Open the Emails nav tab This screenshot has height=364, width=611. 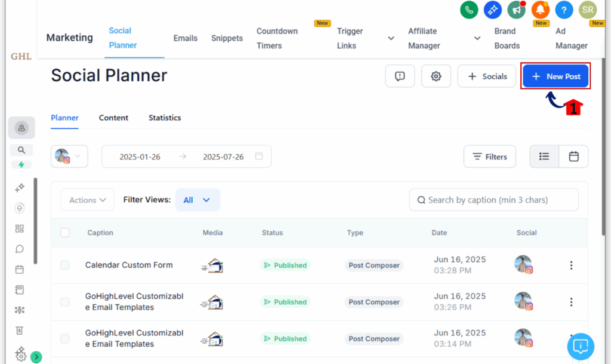click(x=186, y=38)
